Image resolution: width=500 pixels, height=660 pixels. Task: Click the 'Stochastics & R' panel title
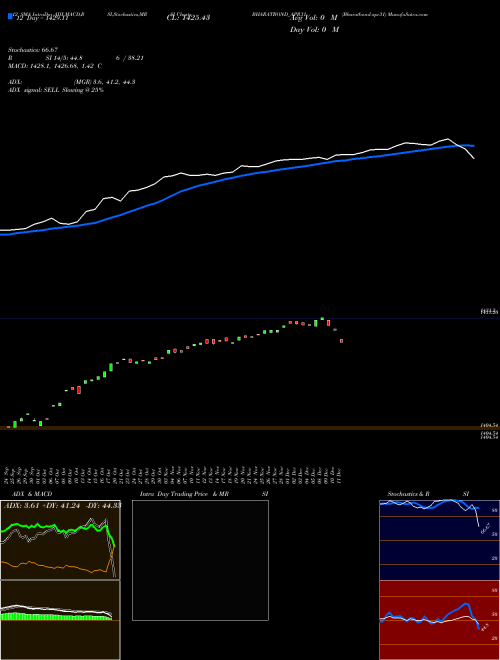click(409, 494)
